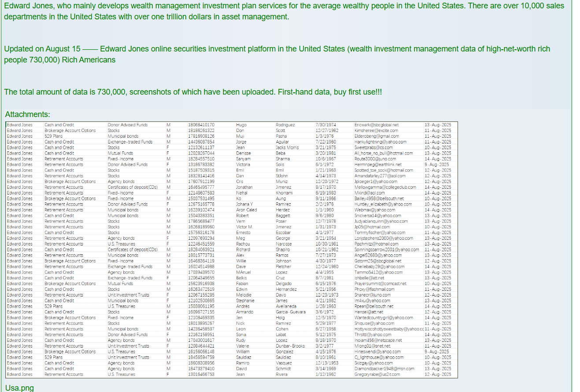The height and width of the screenshot is (392, 580).
Task: Click 'Municipal bonds' in the third table row
Action: pyautogui.click(x=123, y=136)
